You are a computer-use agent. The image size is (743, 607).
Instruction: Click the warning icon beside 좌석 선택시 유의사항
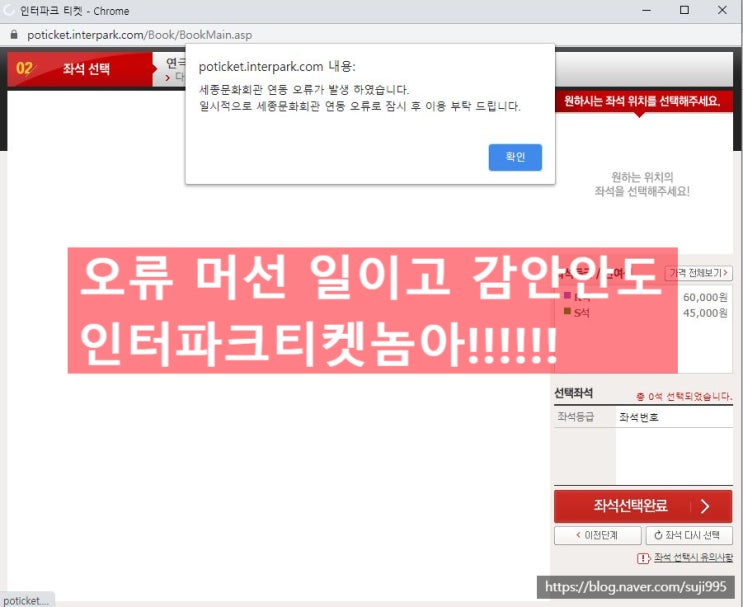[x=643, y=558]
